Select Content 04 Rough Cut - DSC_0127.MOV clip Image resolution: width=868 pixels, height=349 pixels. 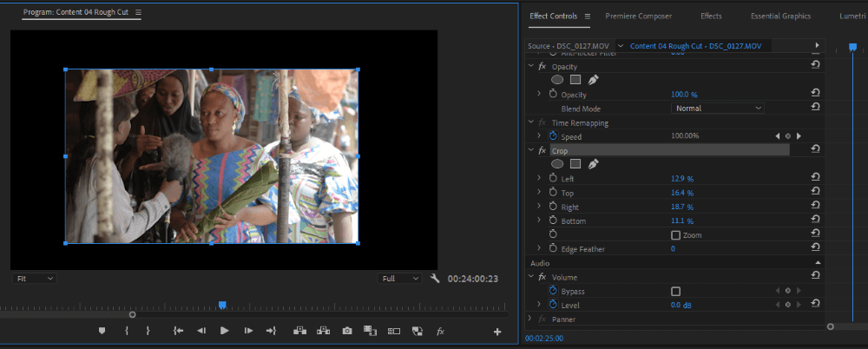695,46
